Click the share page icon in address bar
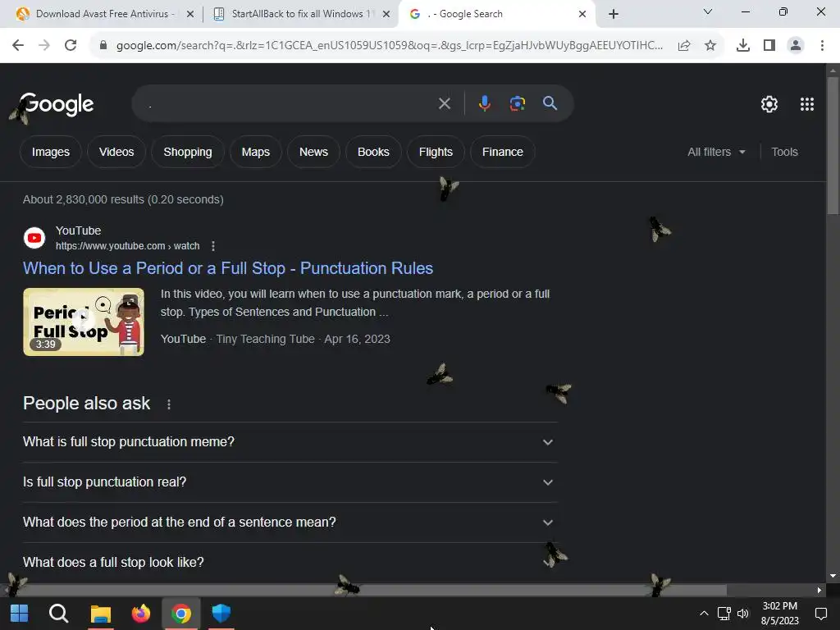The image size is (840, 630). (x=684, y=46)
